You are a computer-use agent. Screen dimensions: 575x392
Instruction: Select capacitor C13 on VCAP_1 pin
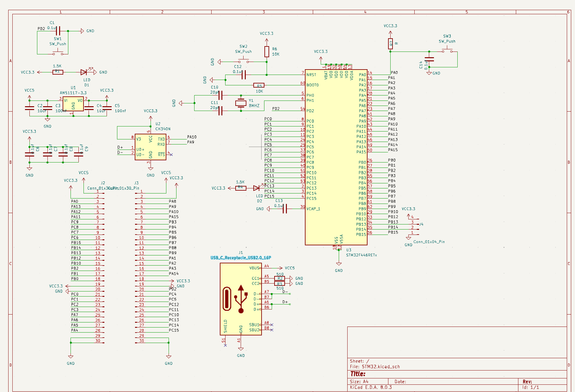coord(285,209)
